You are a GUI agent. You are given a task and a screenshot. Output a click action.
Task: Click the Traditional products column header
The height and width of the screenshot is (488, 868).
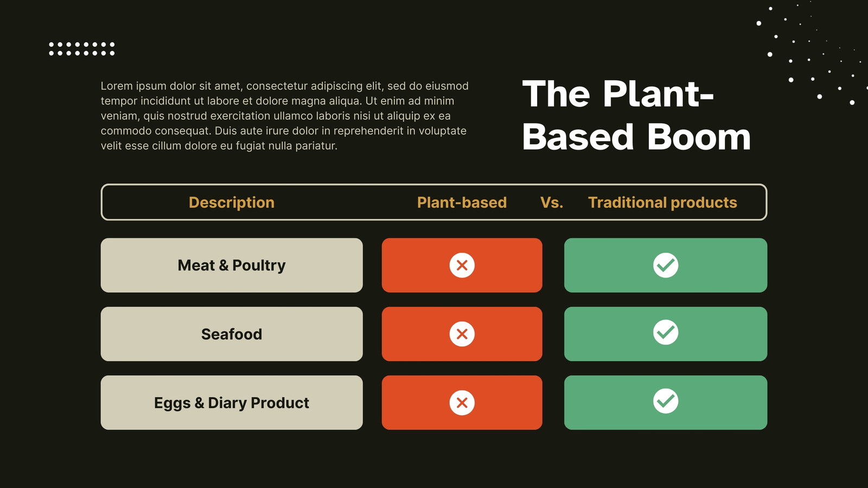(x=662, y=202)
